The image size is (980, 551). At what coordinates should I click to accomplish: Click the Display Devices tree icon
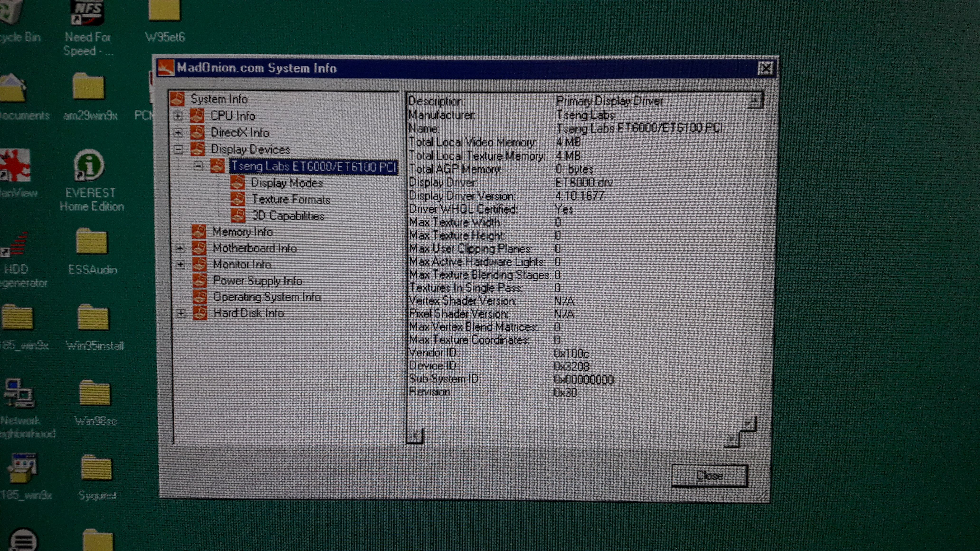(198, 149)
